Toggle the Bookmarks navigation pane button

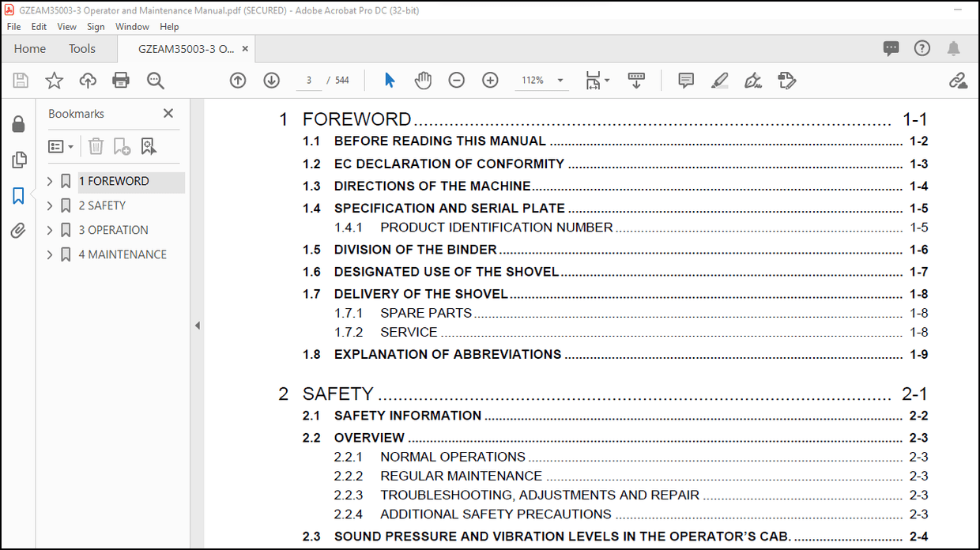click(18, 195)
